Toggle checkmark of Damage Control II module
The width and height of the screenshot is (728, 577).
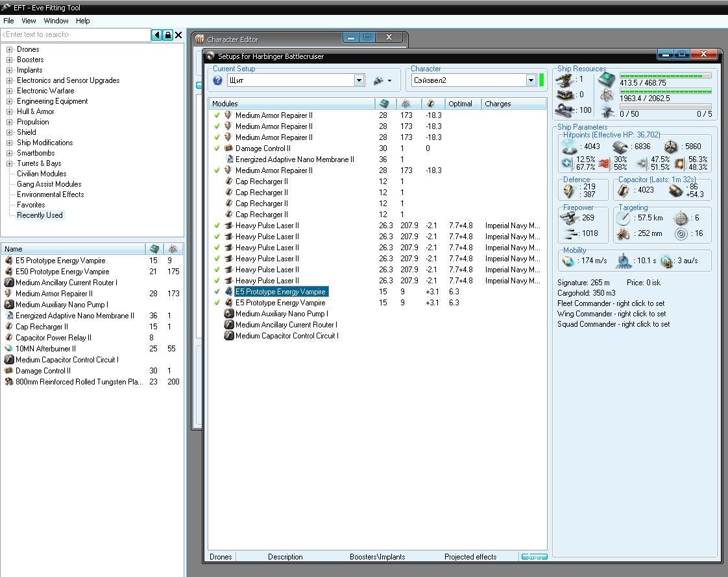[217, 148]
